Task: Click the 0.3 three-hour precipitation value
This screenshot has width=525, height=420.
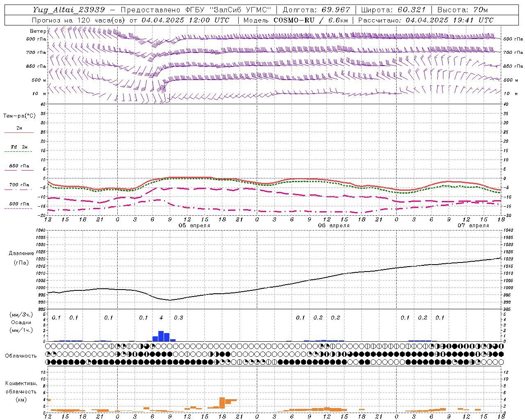Action: click(178, 318)
